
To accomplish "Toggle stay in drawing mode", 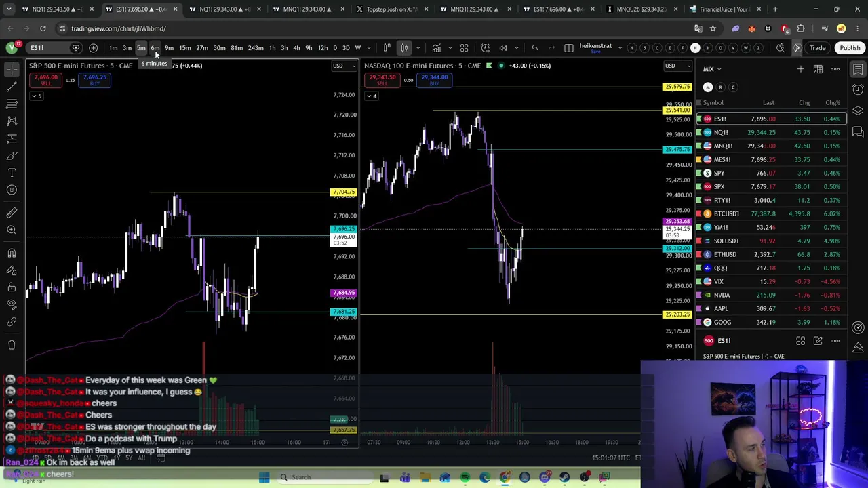I will [12, 270].
